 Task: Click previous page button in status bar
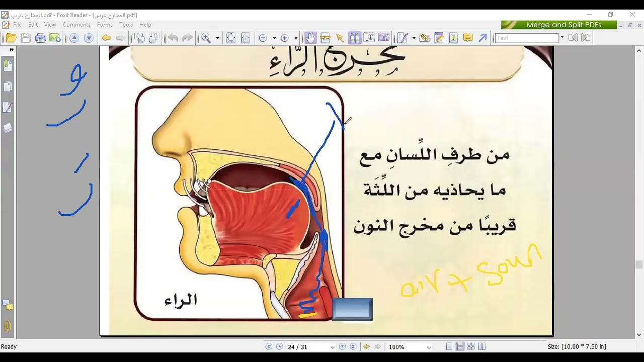coord(279,347)
